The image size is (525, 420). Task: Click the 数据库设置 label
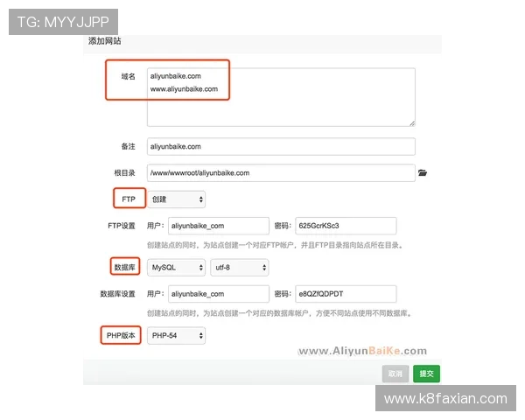pyautogui.click(x=117, y=294)
